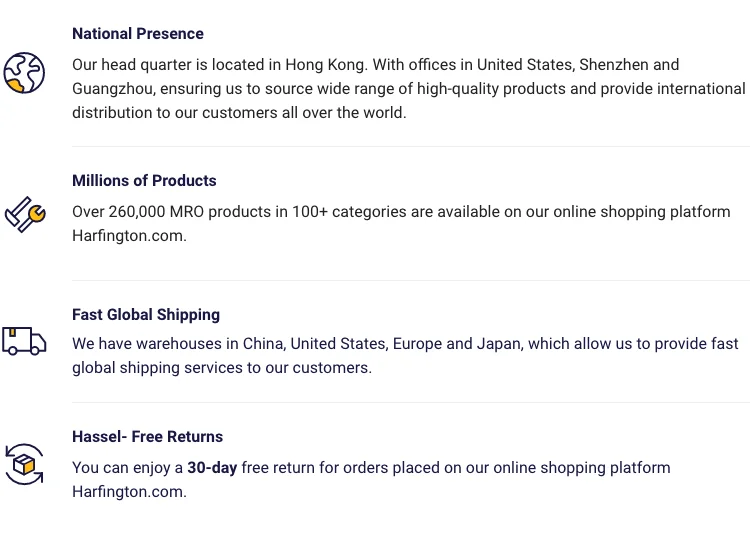Click the divider line above Hassel- Free Returns
This screenshot has height=534, width=750.
(x=410, y=403)
